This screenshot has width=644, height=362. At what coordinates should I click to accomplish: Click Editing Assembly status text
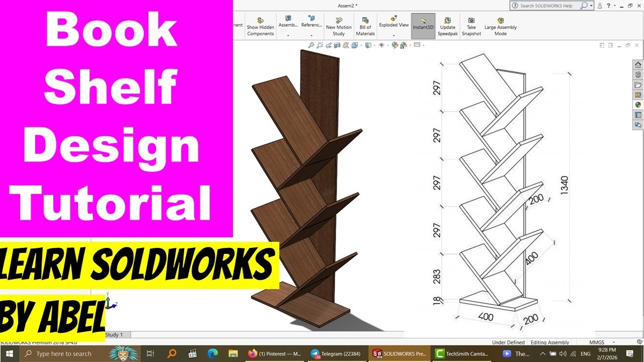[x=550, y=342]
